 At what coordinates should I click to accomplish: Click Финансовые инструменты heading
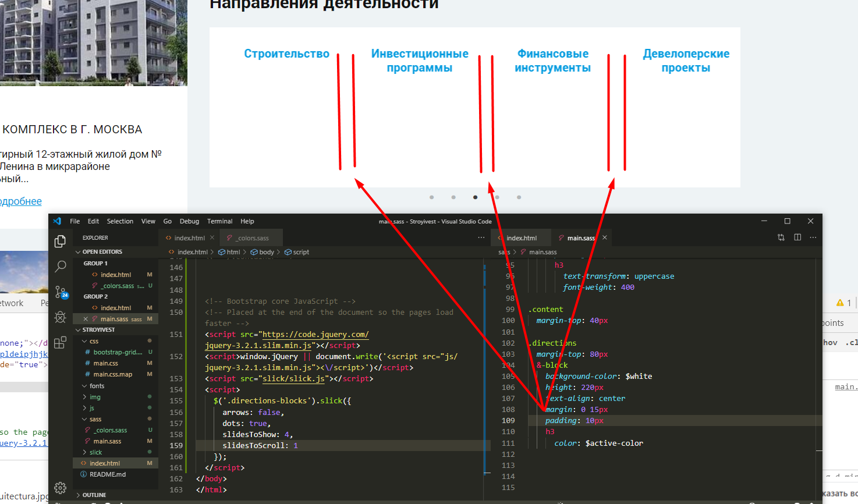[552, 61]
